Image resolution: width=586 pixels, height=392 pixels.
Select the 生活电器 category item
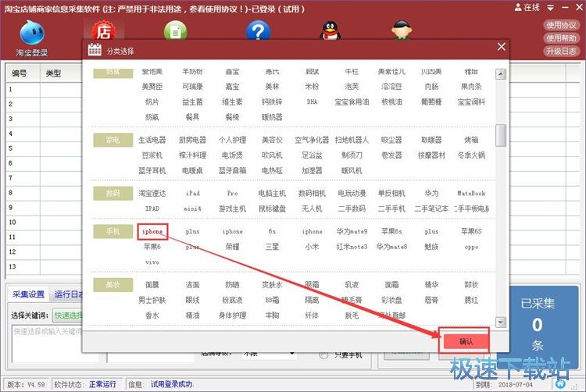(152, 140)
